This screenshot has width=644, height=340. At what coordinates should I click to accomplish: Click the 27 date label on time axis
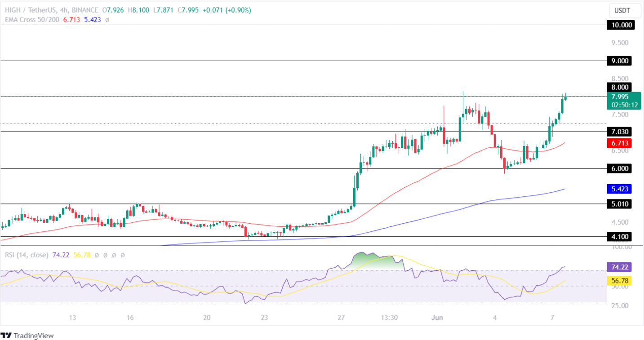click(x=342, y=318)
